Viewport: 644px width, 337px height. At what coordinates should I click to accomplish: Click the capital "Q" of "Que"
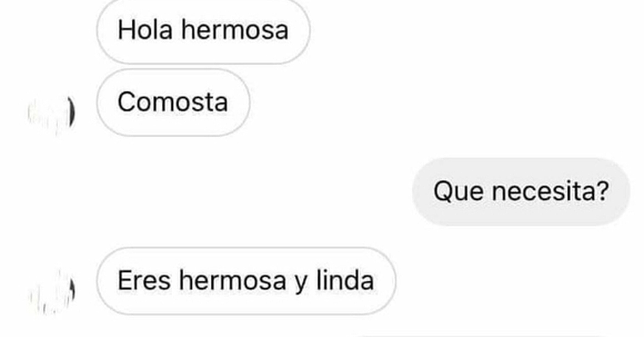click(443, 192)
